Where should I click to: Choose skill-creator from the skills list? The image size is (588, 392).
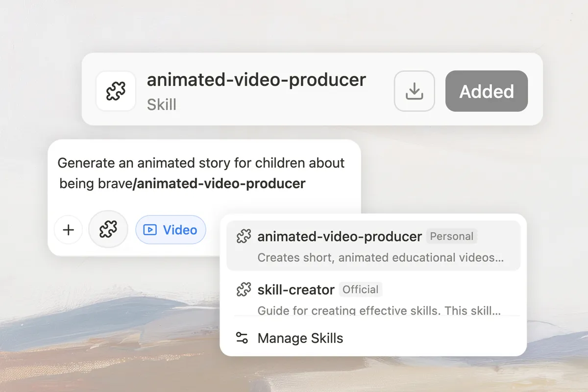point(296,290)
